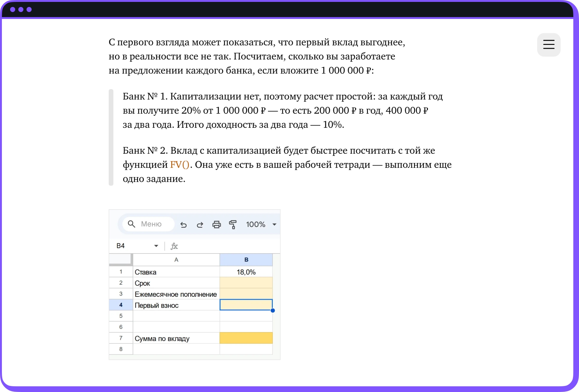Click the select-all corner box

pos(120,259)
